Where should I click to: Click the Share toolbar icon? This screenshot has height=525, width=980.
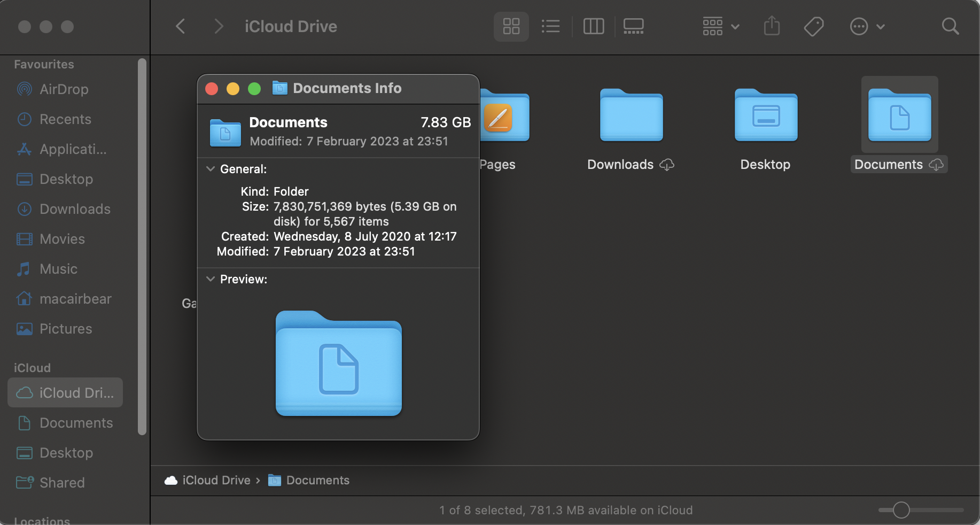pyautogui.click(x=772, y=26)
